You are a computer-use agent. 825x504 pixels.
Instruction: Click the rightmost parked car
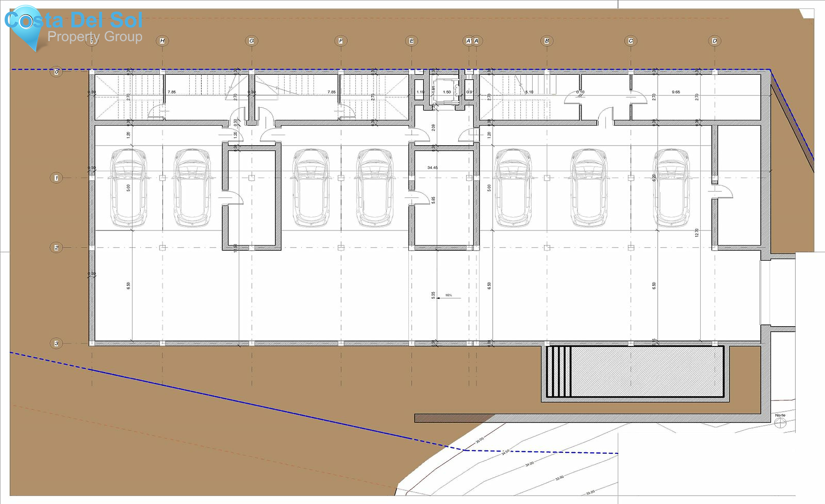pos(671,188)
